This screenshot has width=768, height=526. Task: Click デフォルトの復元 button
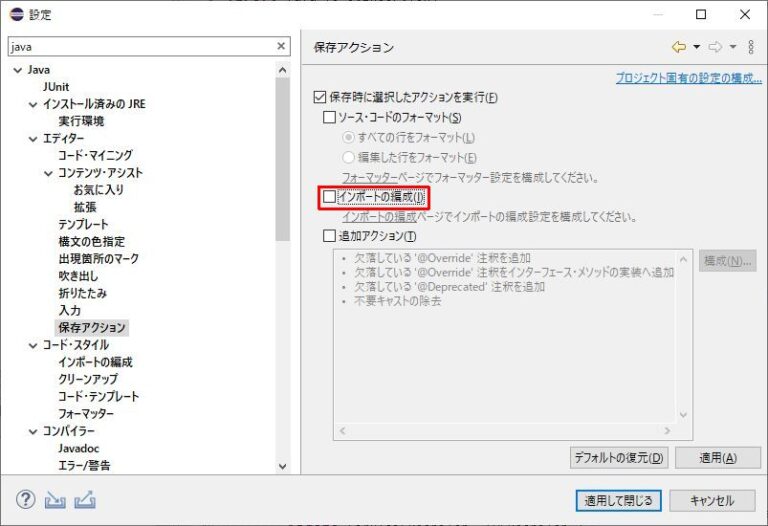pos(619,458)
